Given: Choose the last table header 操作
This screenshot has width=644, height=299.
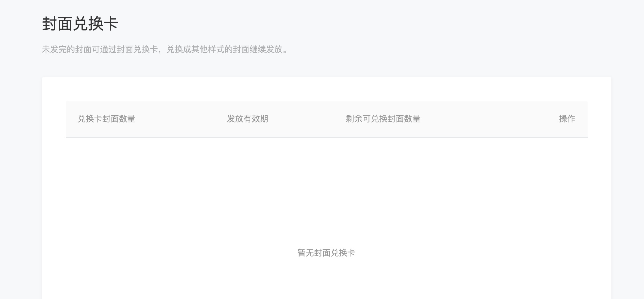Looking at the screenshot, I should click(567, 119).
